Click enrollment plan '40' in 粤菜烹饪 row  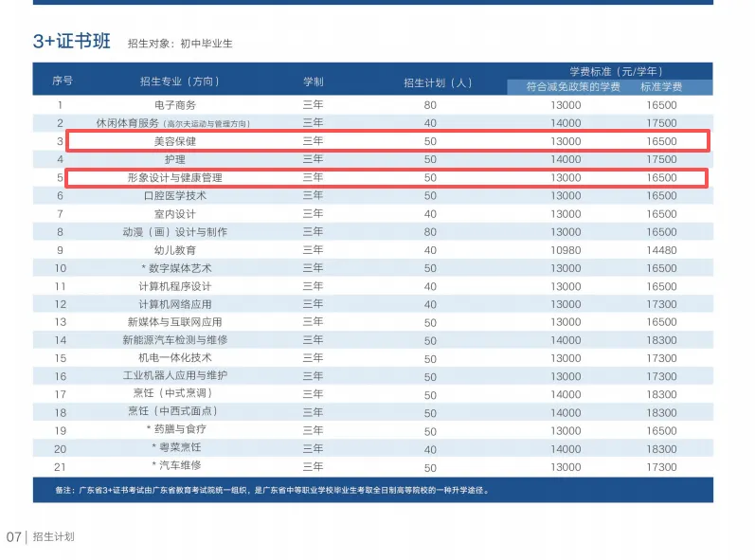tap(430, 450)
